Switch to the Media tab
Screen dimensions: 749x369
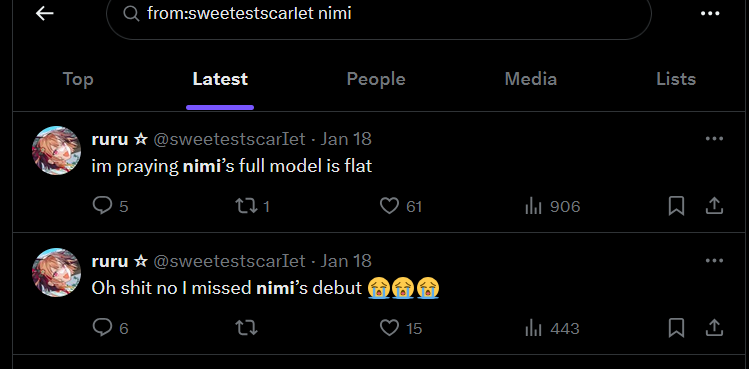point(531,79)
